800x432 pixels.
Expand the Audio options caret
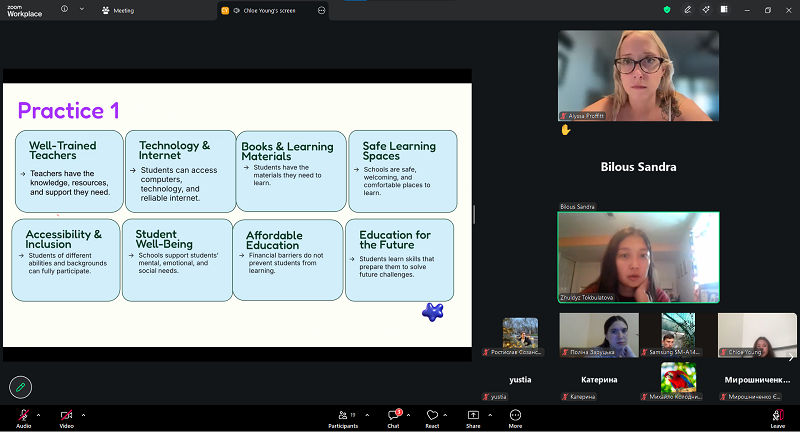pos(38,415)
